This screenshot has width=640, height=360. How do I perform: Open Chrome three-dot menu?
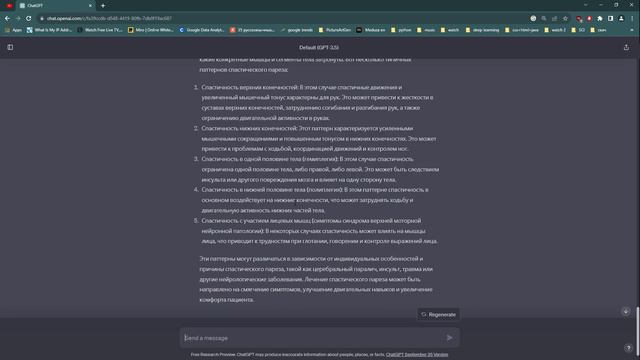point(632,18)
